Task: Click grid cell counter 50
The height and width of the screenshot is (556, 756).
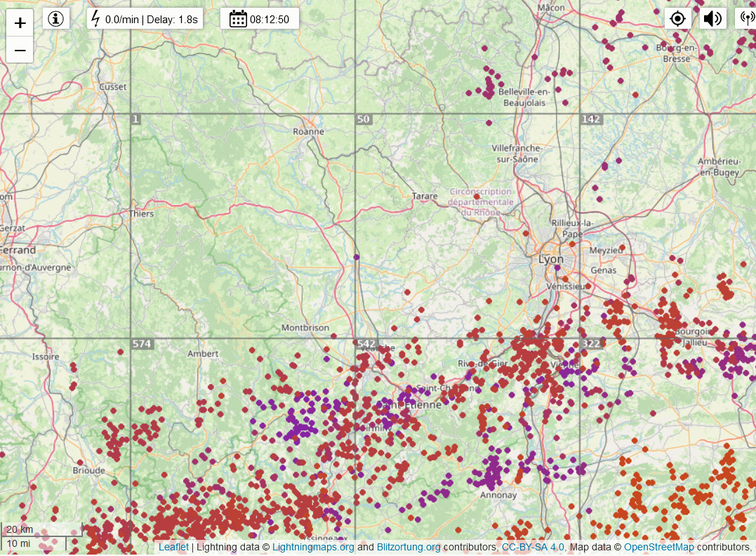Action: (x=364, y=119)
